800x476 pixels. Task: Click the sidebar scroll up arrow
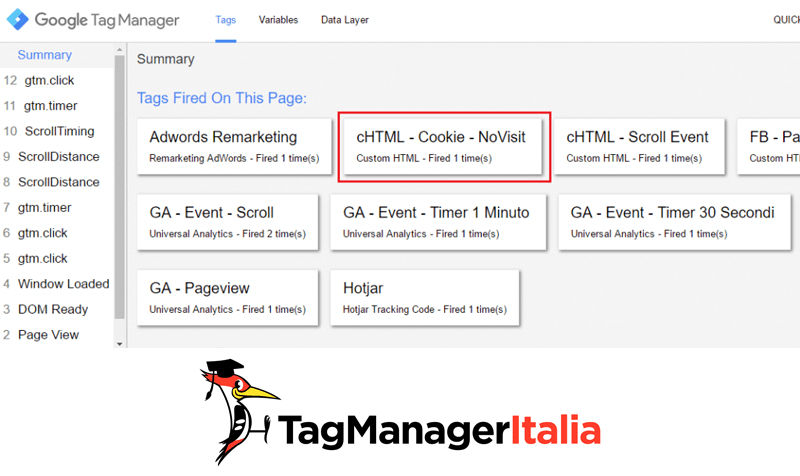[119, 49]
